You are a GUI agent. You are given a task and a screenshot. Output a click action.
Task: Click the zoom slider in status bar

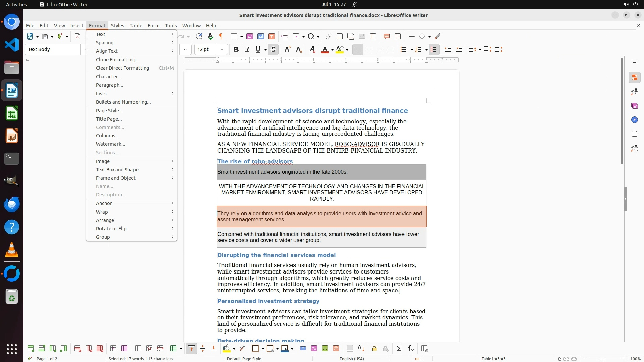(x=604, y=359)
